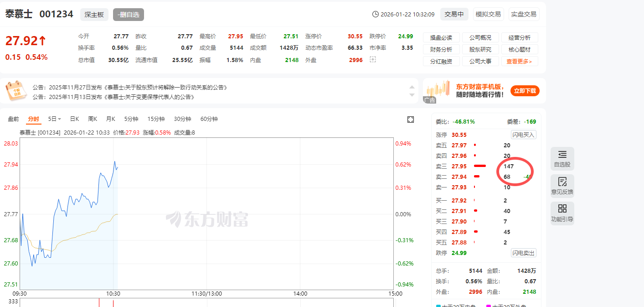Expand 查看更多 links

pyautogui.click(x=519, y=61)
